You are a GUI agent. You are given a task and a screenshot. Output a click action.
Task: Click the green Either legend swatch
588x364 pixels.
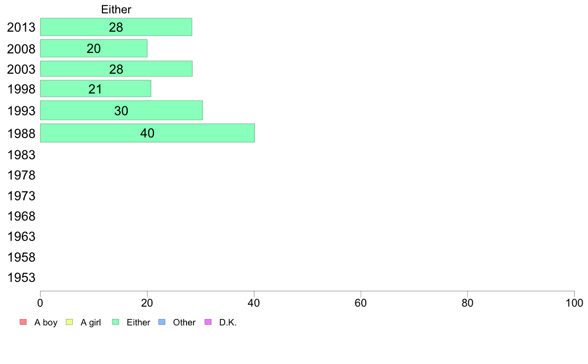click(116, 322)
